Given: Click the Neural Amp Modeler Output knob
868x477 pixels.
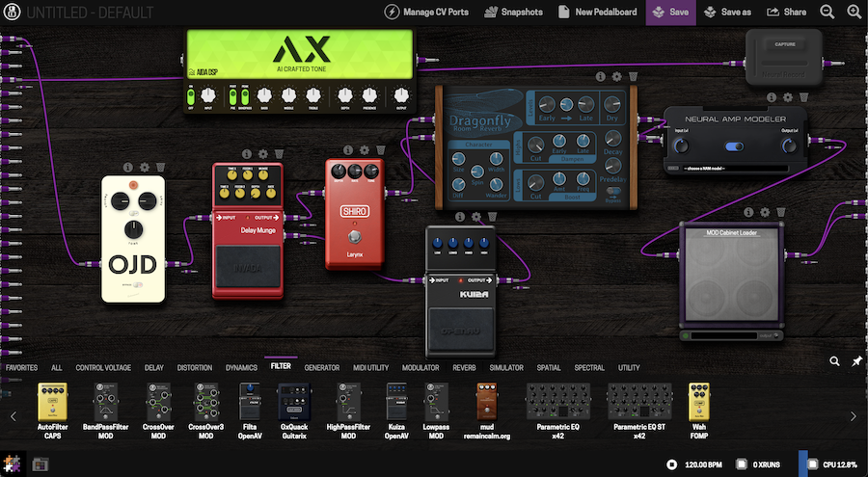Looking at the screenshot, I should click(789, 146).
